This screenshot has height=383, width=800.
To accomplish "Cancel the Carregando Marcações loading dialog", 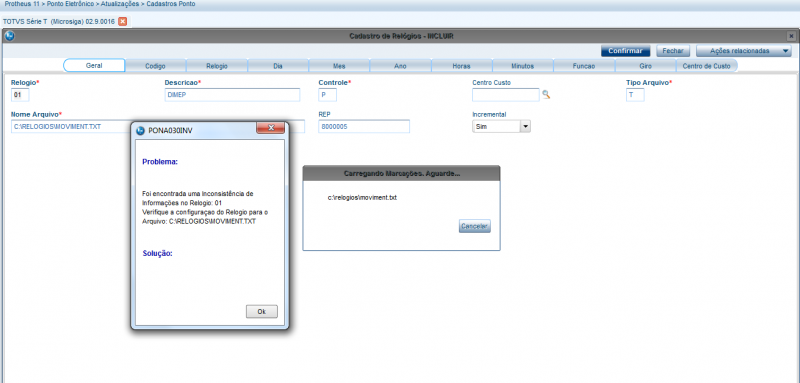I will click(474, 226).
